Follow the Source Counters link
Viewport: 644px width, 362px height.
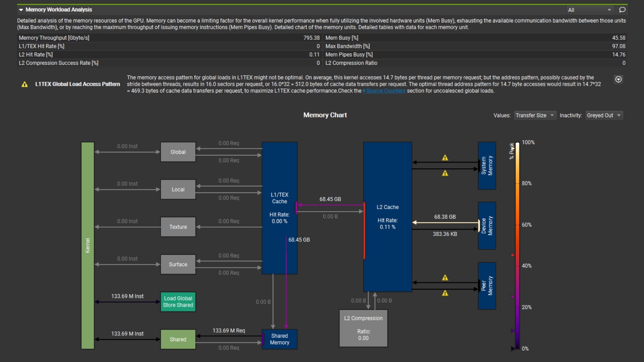click(386, 91)
